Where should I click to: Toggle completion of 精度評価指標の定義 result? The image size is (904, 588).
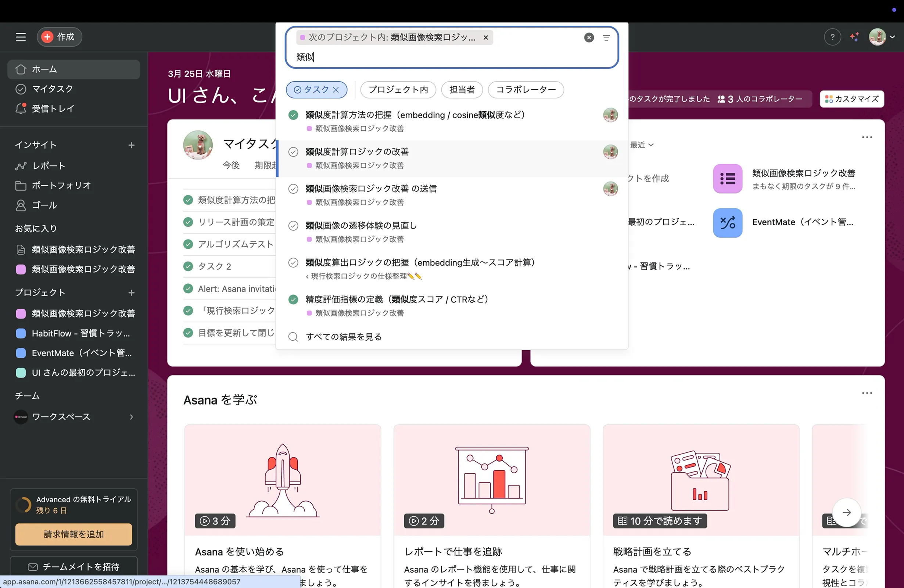tap(293, 299)
